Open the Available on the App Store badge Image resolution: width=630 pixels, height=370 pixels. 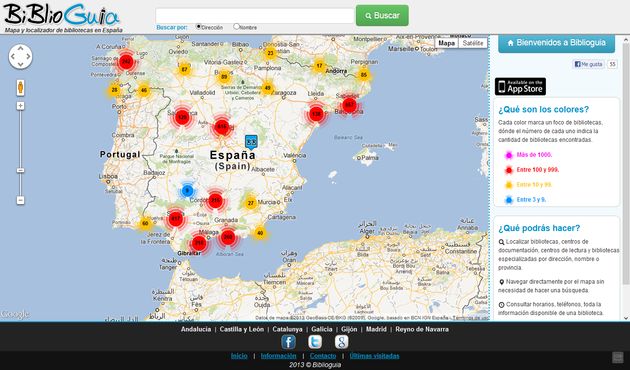520,86
